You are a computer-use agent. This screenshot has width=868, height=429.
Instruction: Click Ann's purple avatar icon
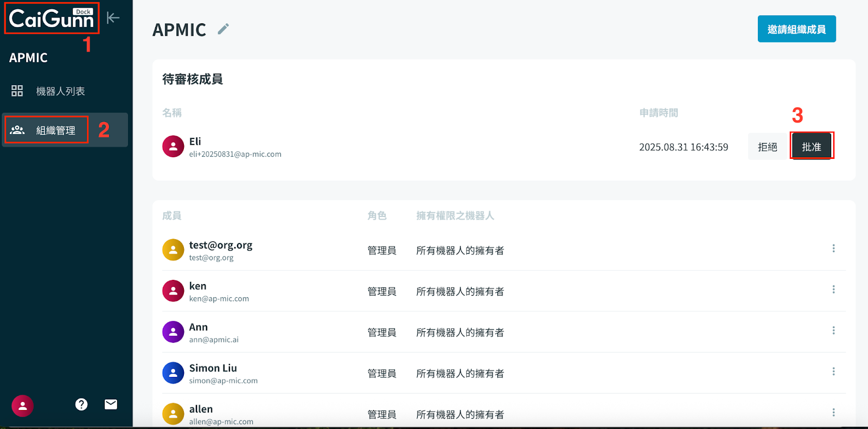click(x=173, y=332)
